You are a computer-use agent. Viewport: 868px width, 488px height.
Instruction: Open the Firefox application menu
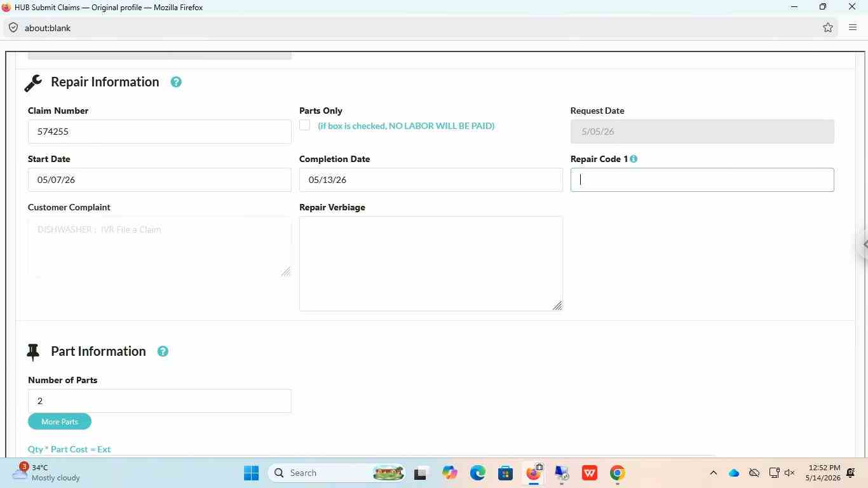[853, 27]
